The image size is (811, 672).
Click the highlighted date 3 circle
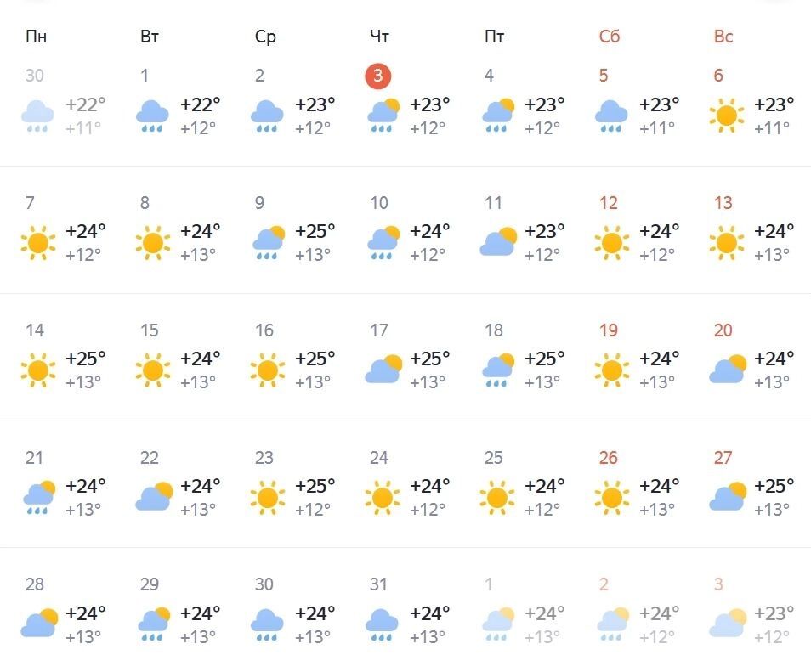point(378,76)
